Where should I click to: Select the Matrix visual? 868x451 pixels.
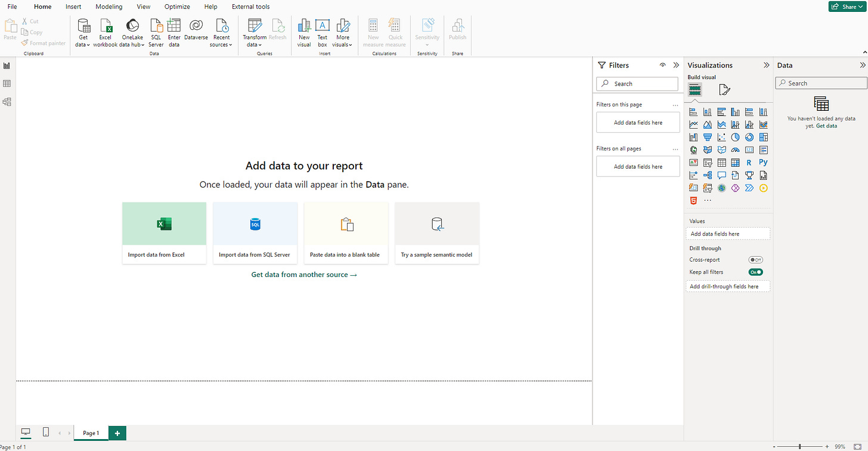pyautogui.click(x=735, y=162)
